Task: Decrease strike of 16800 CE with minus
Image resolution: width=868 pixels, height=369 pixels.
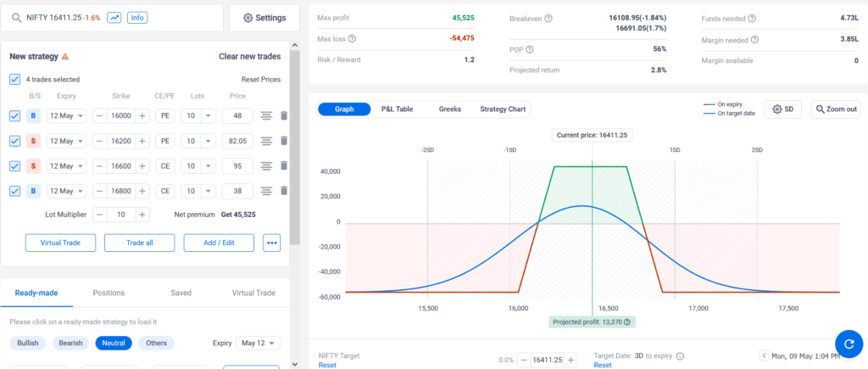Action: click(100, 191)
